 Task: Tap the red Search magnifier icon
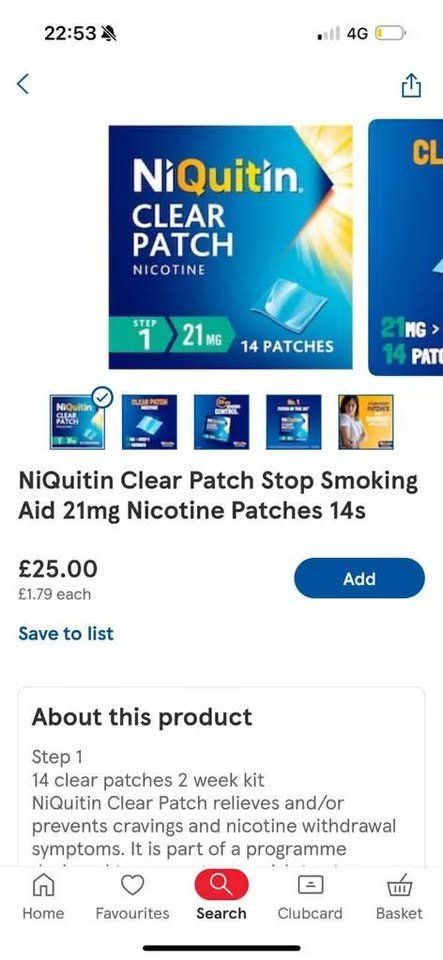222,884
